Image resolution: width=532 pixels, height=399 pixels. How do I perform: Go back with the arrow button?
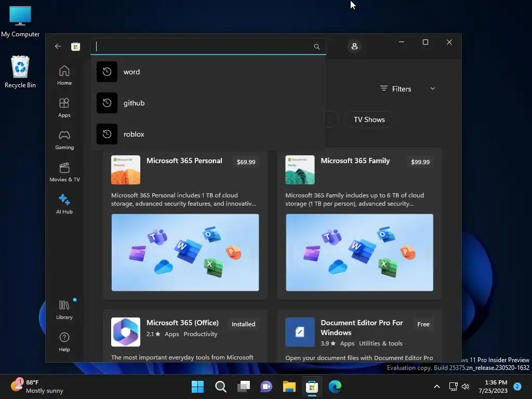(x=58, y=46)
